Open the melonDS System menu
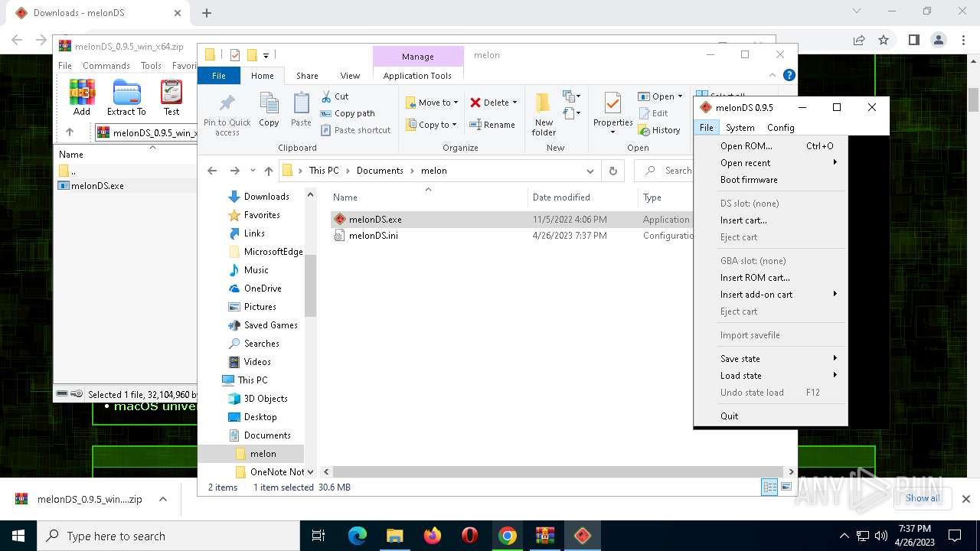This screenshot has width=980, height=551. pos(740,128)
